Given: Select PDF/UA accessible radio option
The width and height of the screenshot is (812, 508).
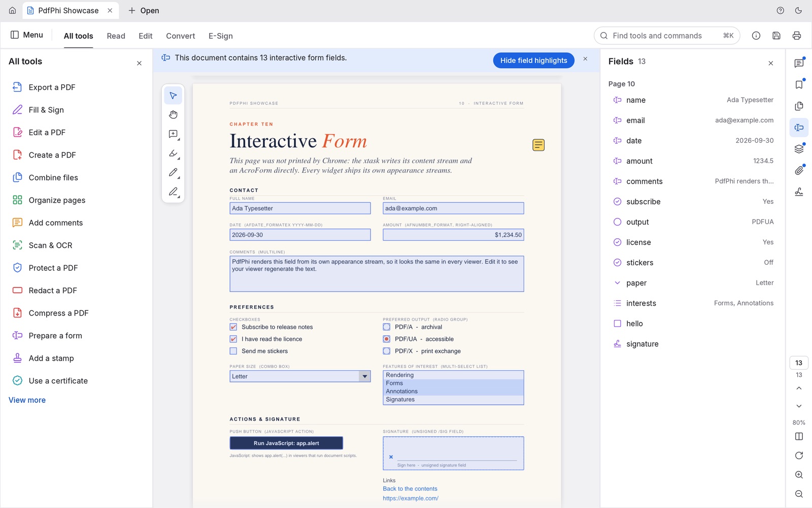Looking at the screenshot, I should 387,339.
